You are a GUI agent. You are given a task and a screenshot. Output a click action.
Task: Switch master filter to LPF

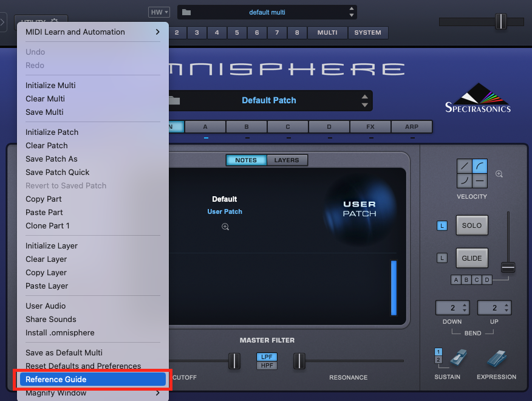267,357
